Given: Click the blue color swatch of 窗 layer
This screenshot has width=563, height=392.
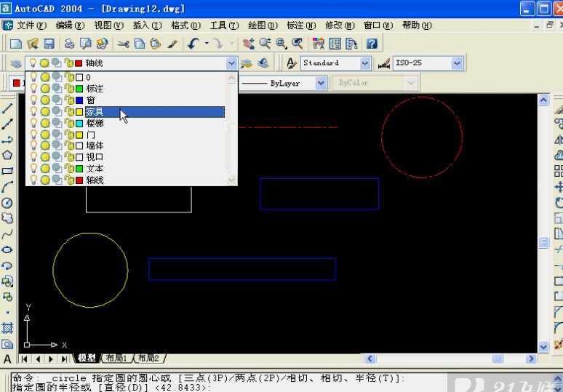Looking at the screenshot, I should [x=79, y=100].
